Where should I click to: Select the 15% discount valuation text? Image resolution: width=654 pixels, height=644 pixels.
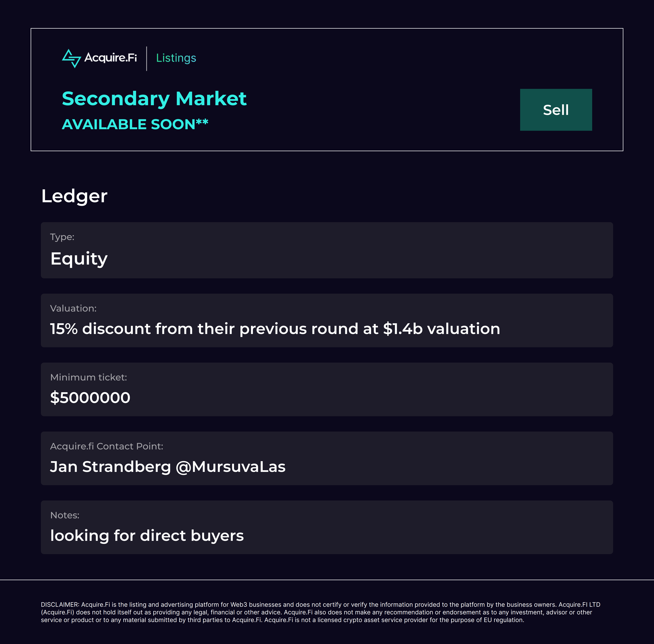click(275, 329)
